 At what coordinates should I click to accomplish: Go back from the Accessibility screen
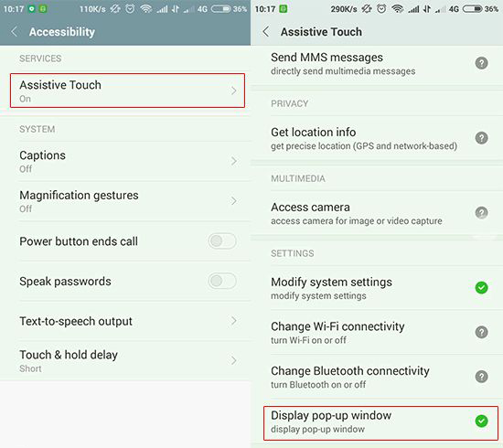tap(14, 32)
